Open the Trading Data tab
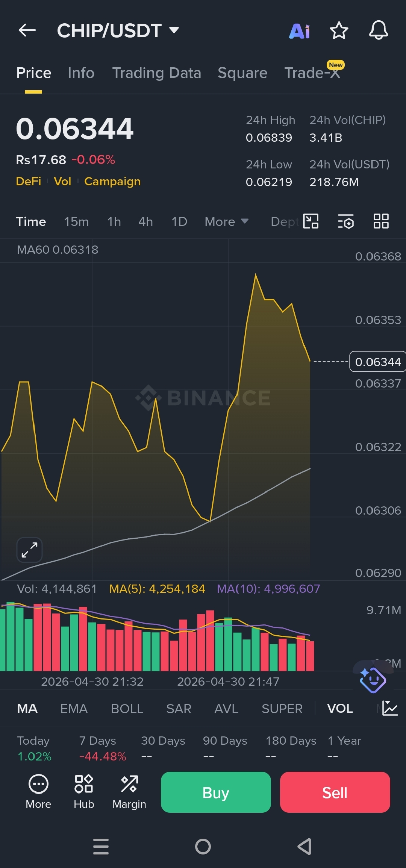This screenshot has width=406, height=868. click(157, 73)
